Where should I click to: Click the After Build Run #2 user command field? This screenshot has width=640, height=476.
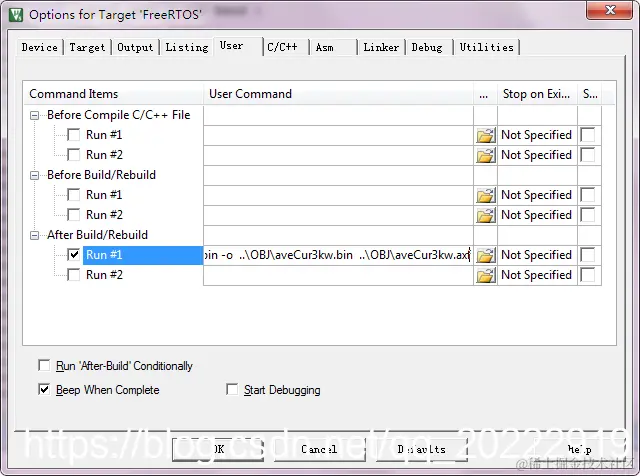tap(338, 275)
